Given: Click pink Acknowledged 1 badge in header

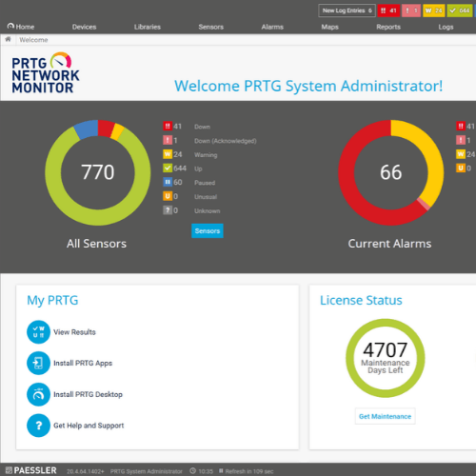Looking at the screenshot, I should click(x=411, y=10).
